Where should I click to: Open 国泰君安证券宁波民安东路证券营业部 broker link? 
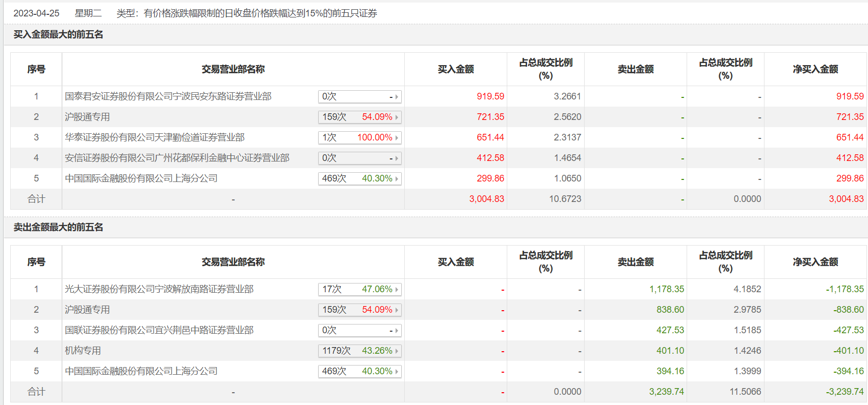[x=168, y=96]
